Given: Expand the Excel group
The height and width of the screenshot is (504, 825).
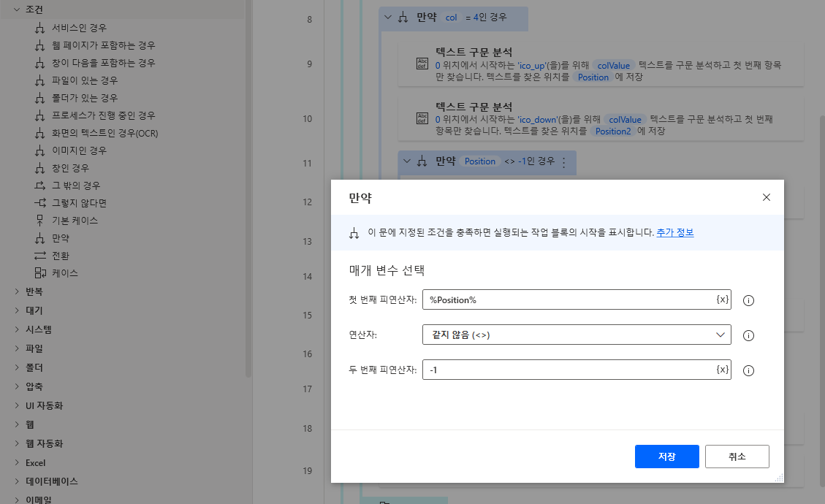Looking at the screenshot, I should (16, 462).
